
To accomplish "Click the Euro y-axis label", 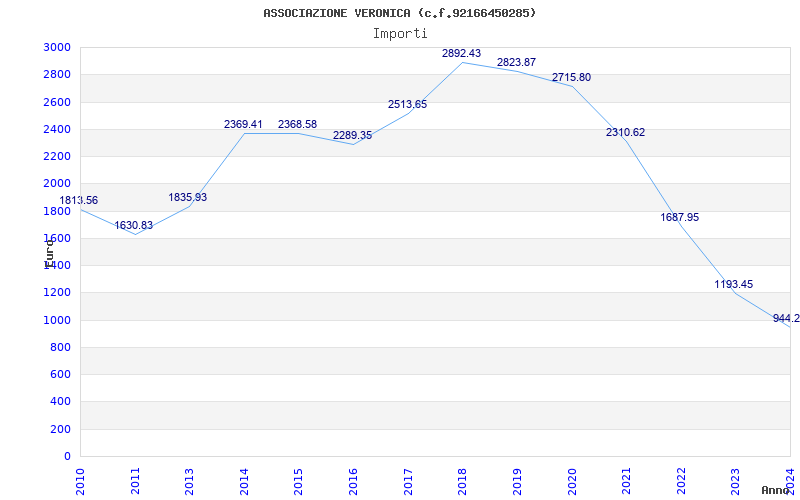I will [49, 253].
